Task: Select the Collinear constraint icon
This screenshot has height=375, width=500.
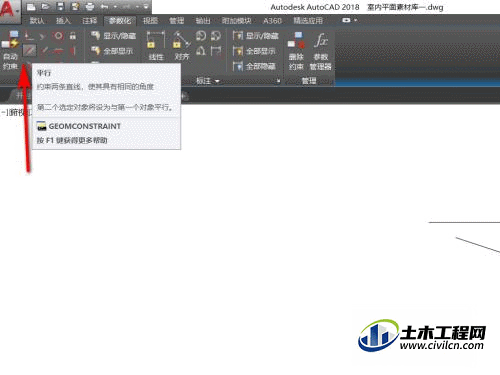Action: click(43, 35)
